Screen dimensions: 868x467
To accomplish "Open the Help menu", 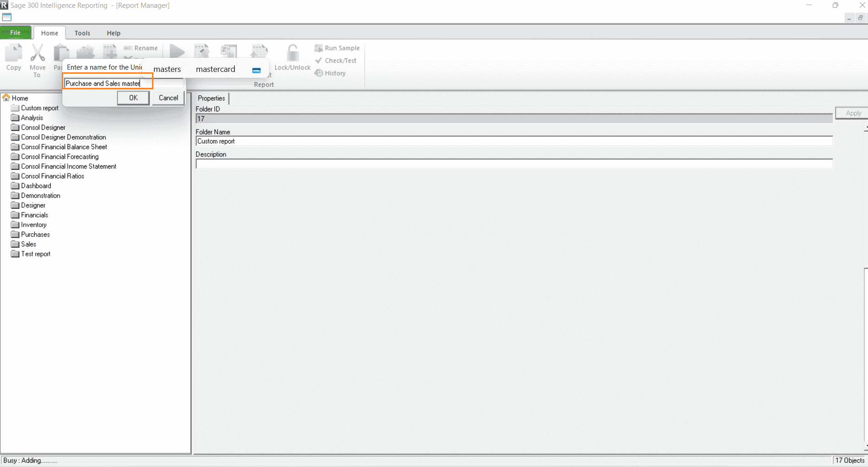I will tap(114, 33).
